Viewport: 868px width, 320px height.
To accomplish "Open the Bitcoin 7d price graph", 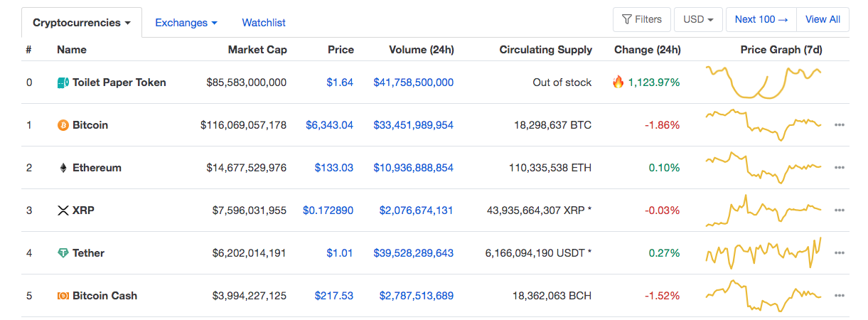I will [763, 125].
